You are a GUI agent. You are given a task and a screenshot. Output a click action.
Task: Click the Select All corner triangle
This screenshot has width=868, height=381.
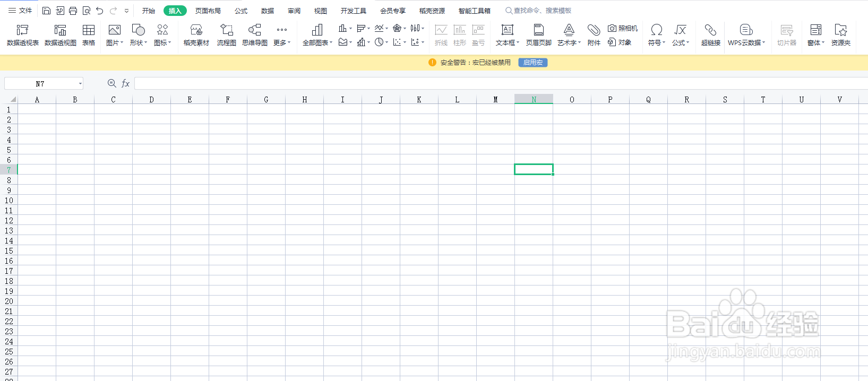(13, 99)
